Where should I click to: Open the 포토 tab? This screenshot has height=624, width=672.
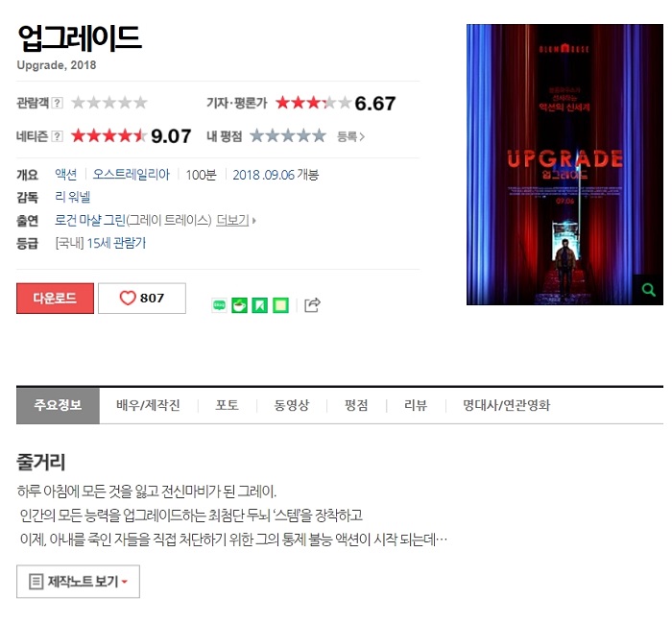(228, 405)
